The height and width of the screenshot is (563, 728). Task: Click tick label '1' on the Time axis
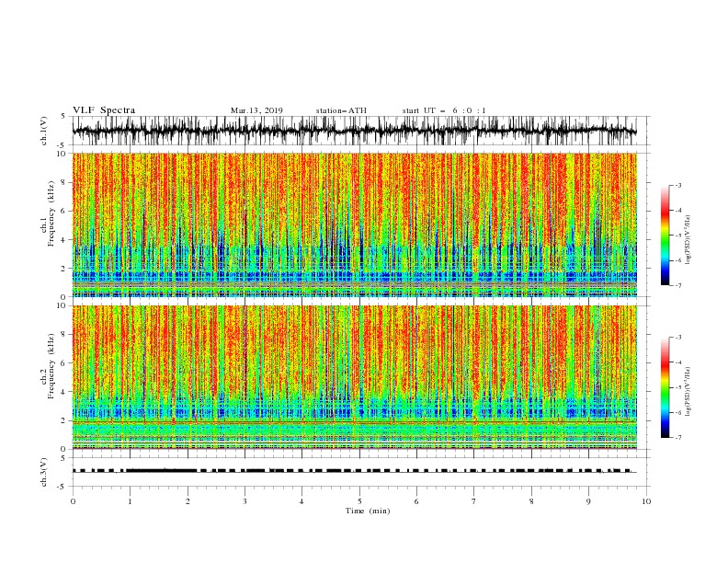130,501
